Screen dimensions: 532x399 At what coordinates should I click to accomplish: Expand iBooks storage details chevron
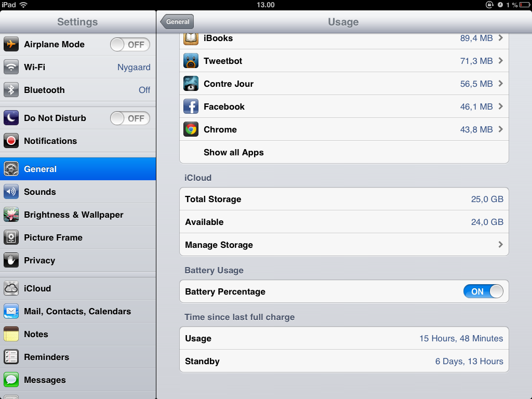(500, 37)
